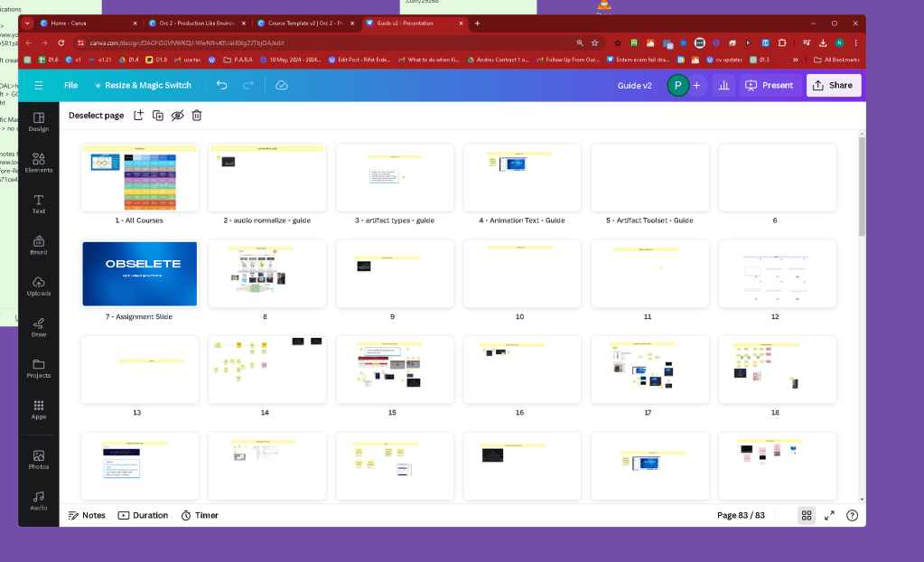Select the 1 - All Courses page thumbnail
The image size is (924, 562).
click(x=140, y=177)
